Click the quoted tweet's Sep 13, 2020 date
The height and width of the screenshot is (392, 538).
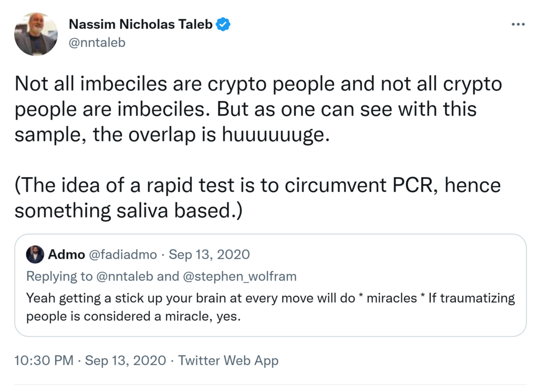tap(209, 255)
